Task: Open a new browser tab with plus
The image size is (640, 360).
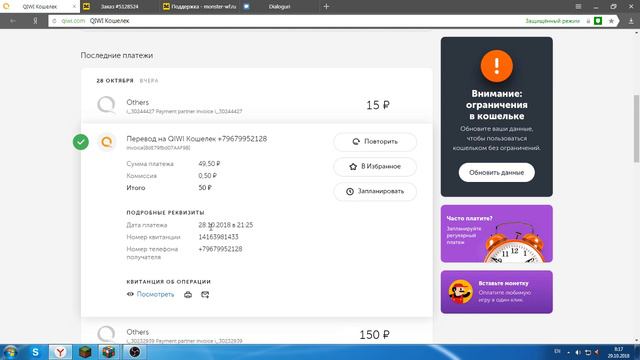Action: [326, 7]
